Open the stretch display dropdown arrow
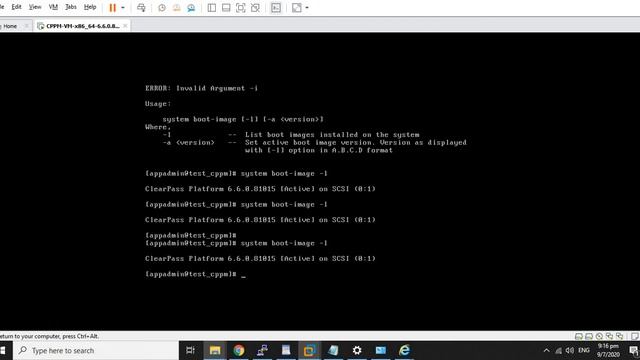 coord(307,8)
